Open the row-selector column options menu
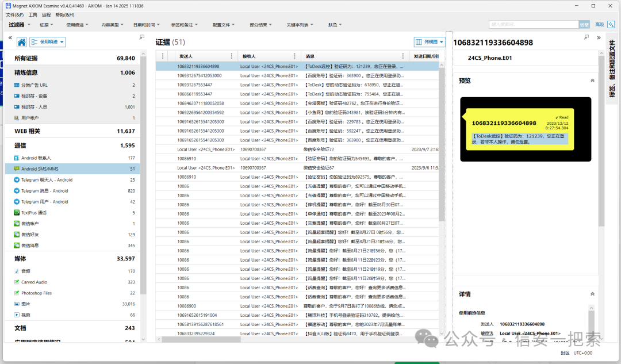This screenshot has width=621, height=364. coord(162,56)
